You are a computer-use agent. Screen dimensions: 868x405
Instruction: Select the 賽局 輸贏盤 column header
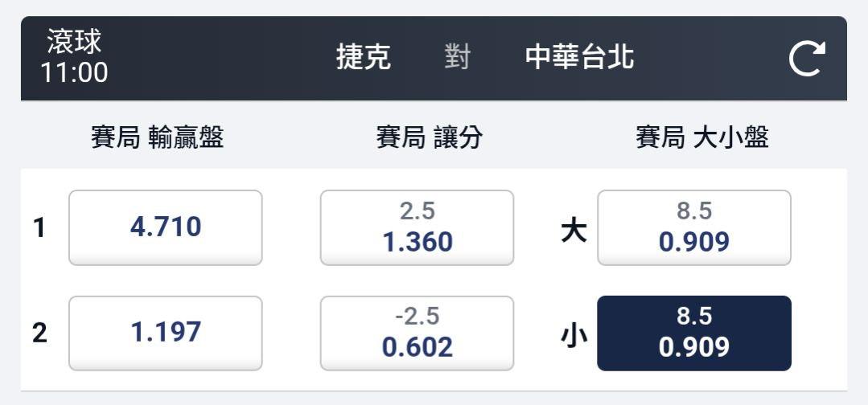pyautogui.click(x=157, y=139)
